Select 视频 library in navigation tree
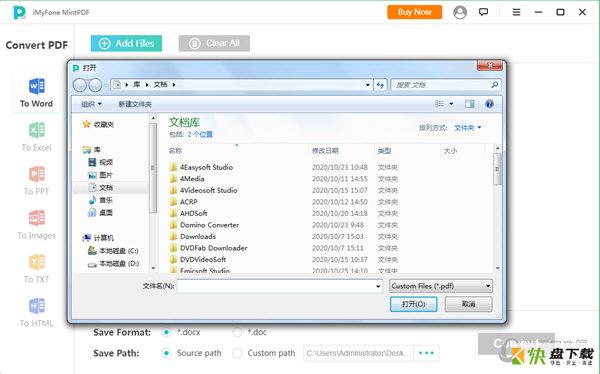Image resolution: width=600 pixels, height=374 pixels. pyautogui.click(x=101, y=162)
